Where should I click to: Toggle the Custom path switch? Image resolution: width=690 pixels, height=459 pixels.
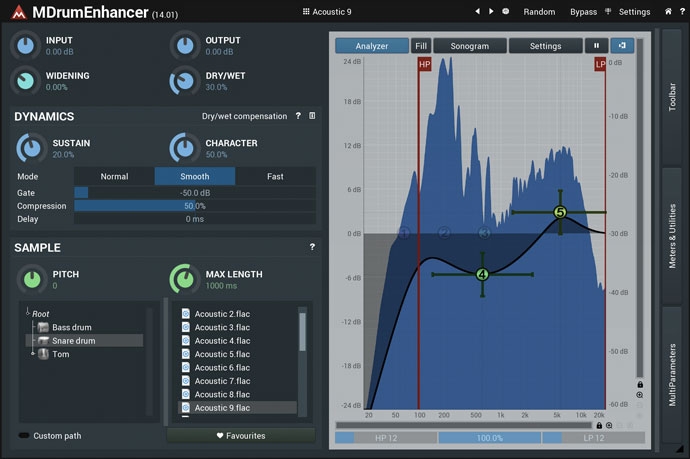pyautogui.click(x=24, y=436)
